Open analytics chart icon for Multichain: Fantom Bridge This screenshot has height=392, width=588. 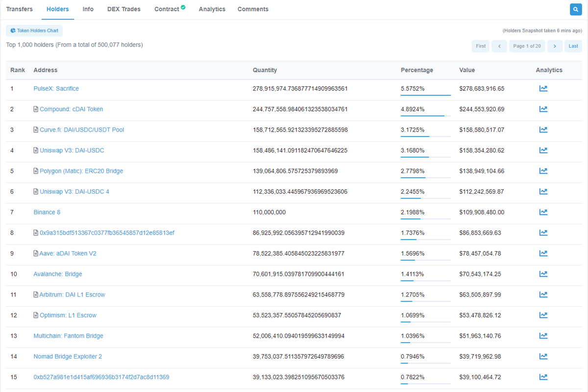tap(543, 336)
